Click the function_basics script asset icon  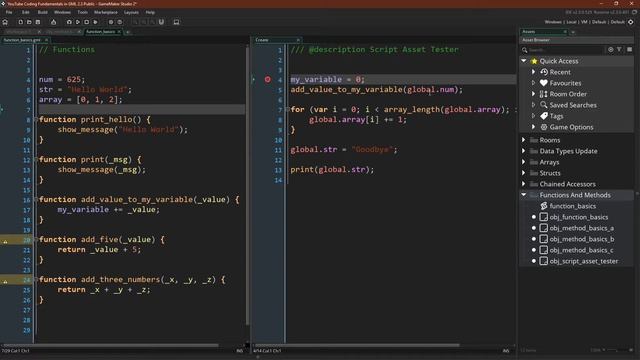(544, 206)
